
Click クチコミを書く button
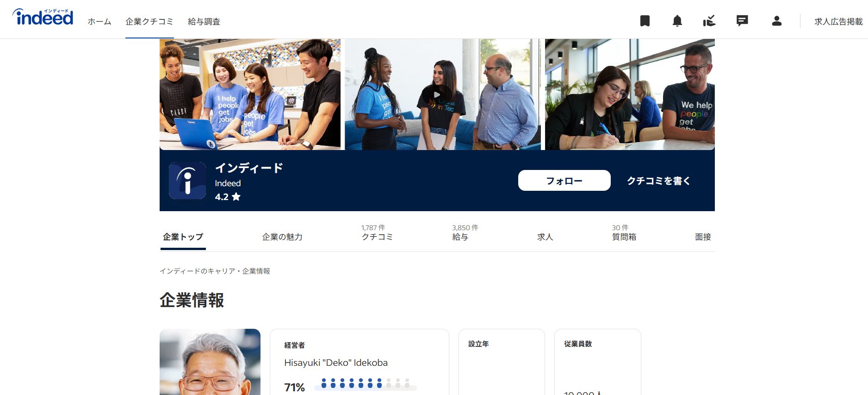(x=659, y=181)
